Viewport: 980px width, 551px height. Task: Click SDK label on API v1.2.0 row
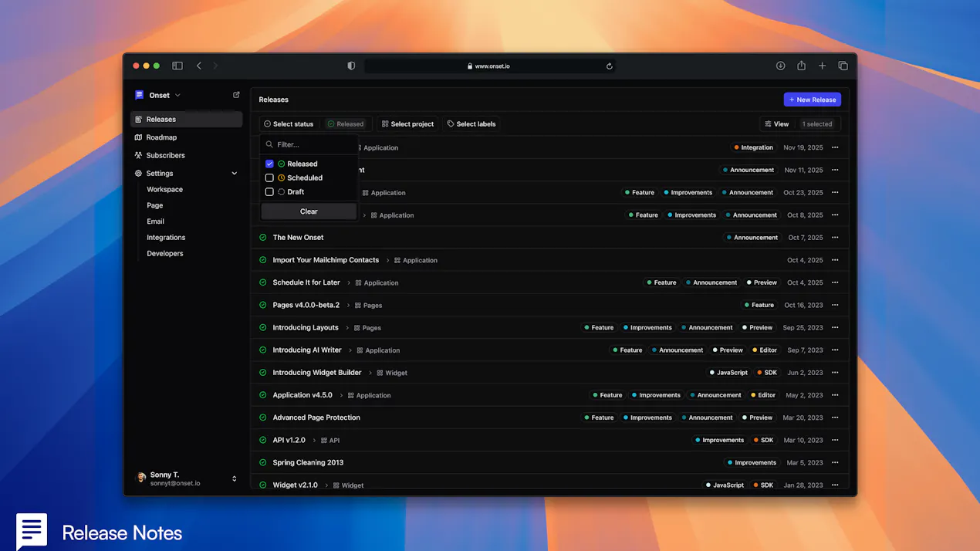pyautogui.click(x=763, y=440)
